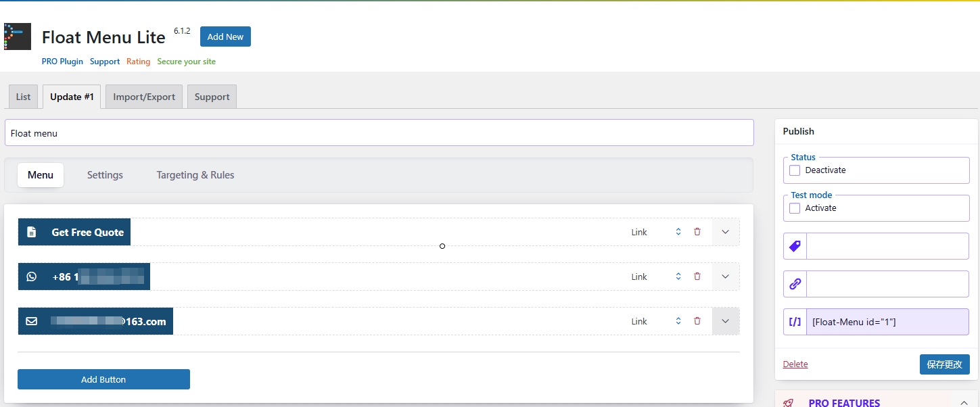The height and width of the screenshot is (407, 980).
Task: Click the red Delete link
Action: (x=795, y=364)
